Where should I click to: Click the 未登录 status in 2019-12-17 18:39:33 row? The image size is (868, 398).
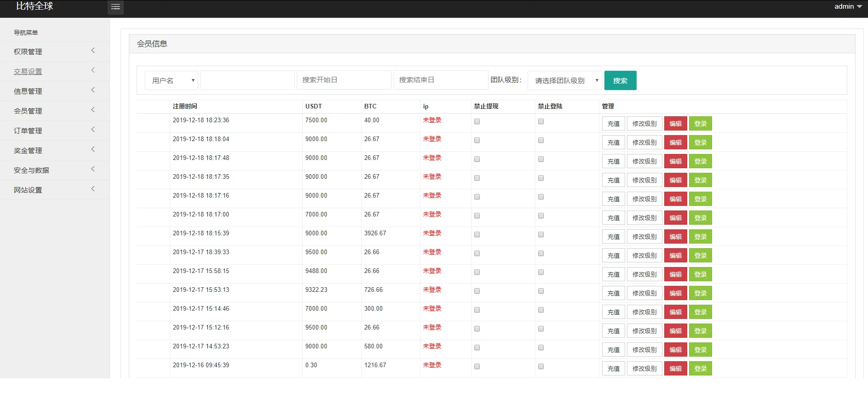pyautogui.click(x=432, y=252)
